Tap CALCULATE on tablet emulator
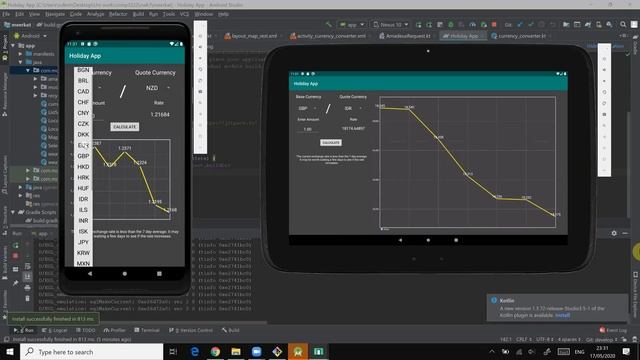 331,142
